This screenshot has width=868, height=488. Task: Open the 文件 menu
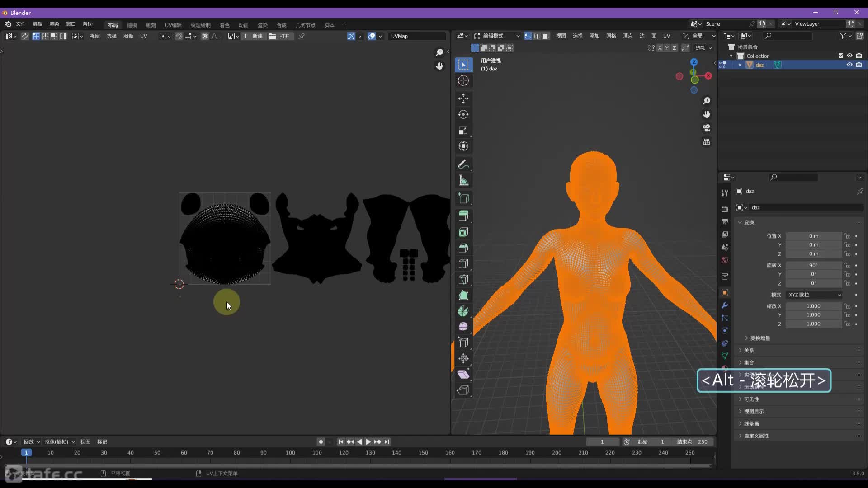pos(21,24)
